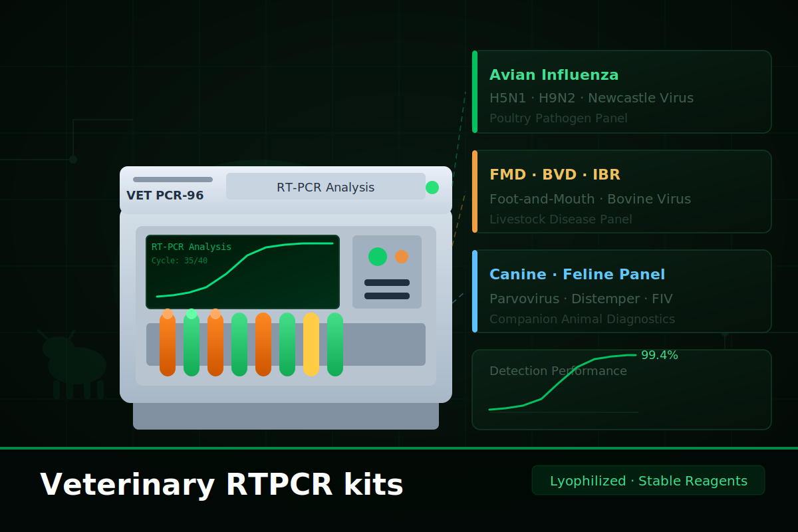Screen dimensions: 798x532
Task: Click the VET PCR-96 model label
Action: click(x=165, y=196)
